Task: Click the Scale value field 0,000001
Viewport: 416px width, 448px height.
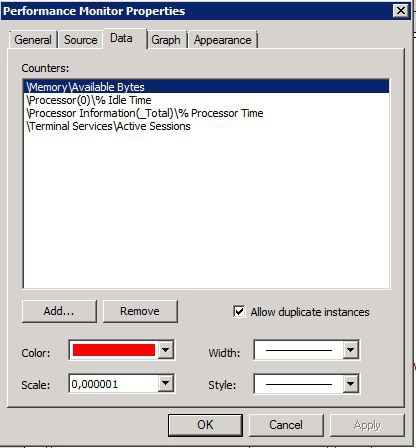Action: [113, 384]
